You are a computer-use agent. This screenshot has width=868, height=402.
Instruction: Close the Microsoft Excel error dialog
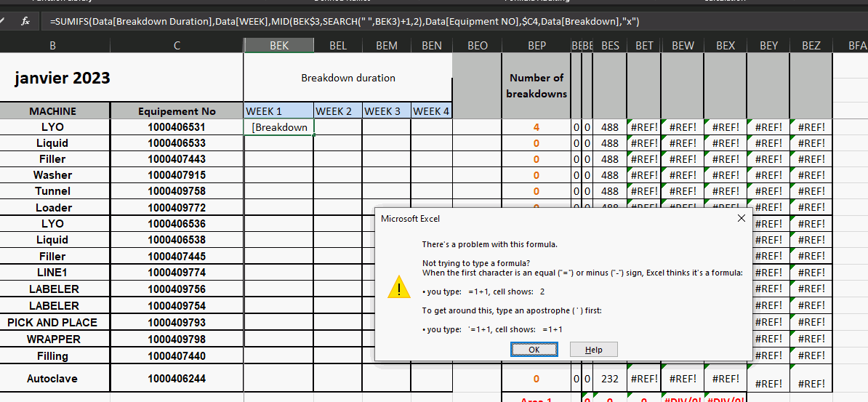click(x=741, y=218)
